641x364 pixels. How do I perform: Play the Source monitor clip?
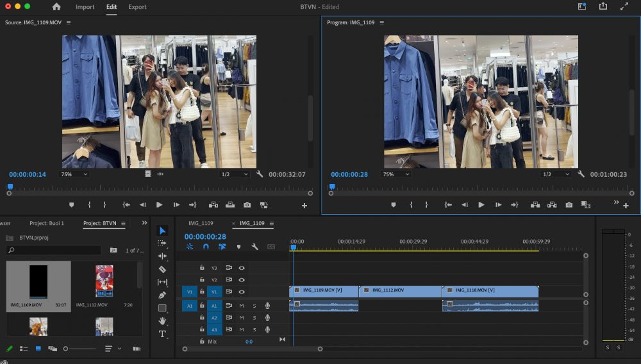pyautogui.click(x=160, y=205)
